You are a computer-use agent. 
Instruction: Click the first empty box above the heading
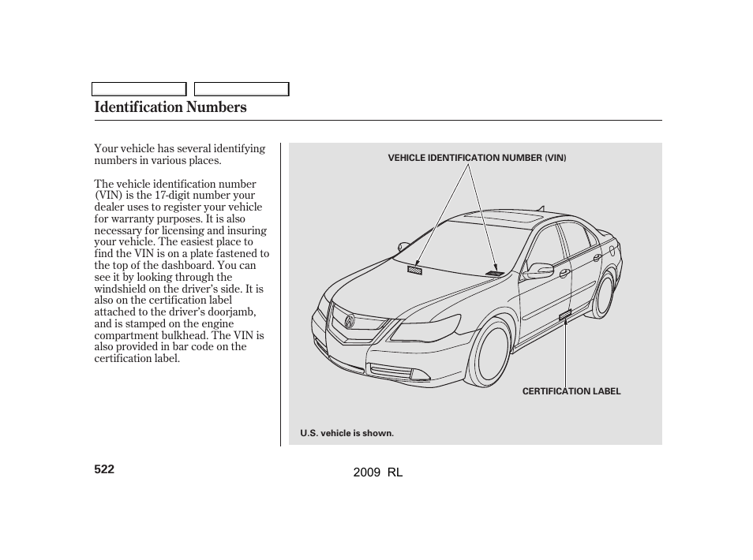coord(139,89)
